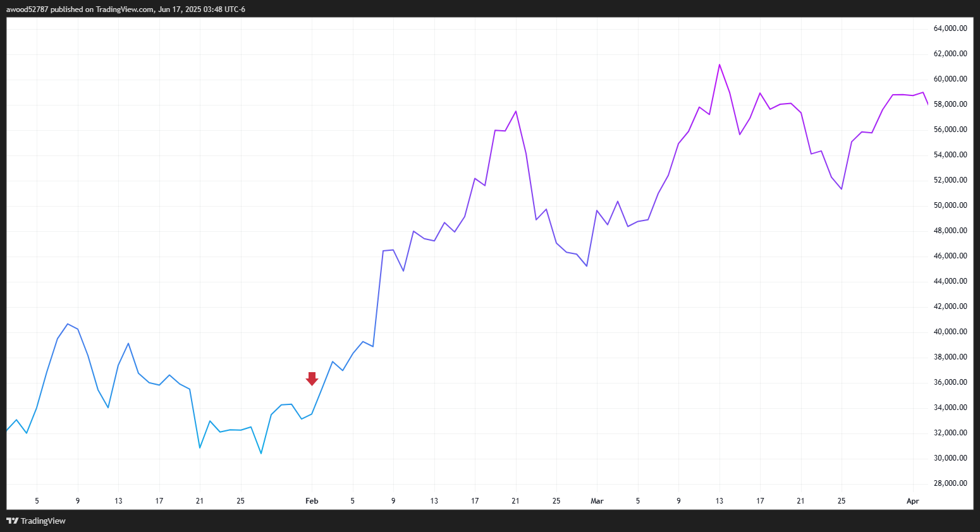Click the lowest blue trough of the chart line

pos(261,453)
